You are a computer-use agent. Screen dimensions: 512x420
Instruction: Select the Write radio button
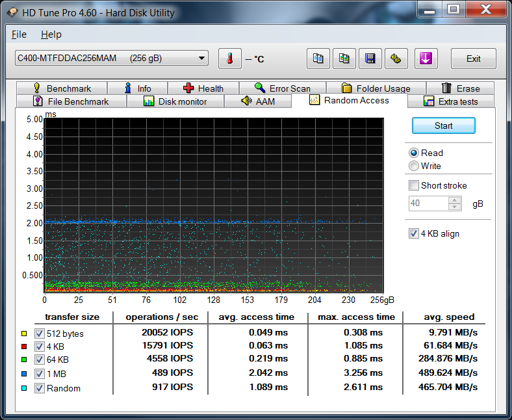(414, 166)
